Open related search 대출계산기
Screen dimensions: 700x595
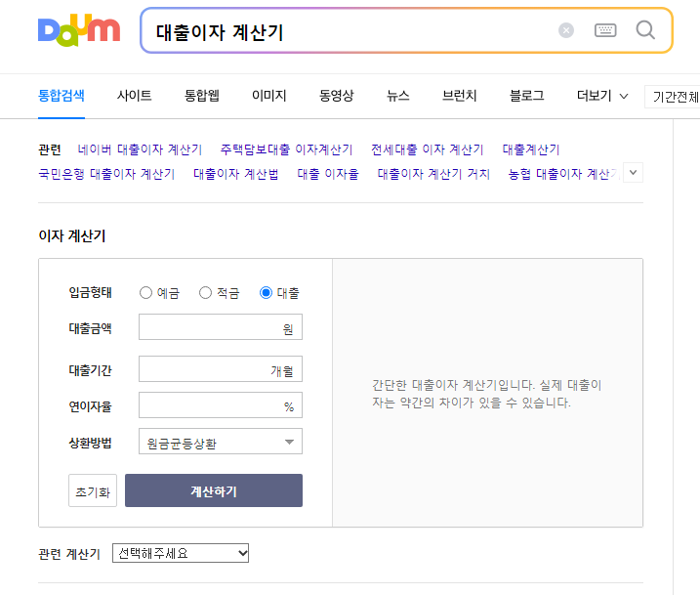(x=531, y=149)
